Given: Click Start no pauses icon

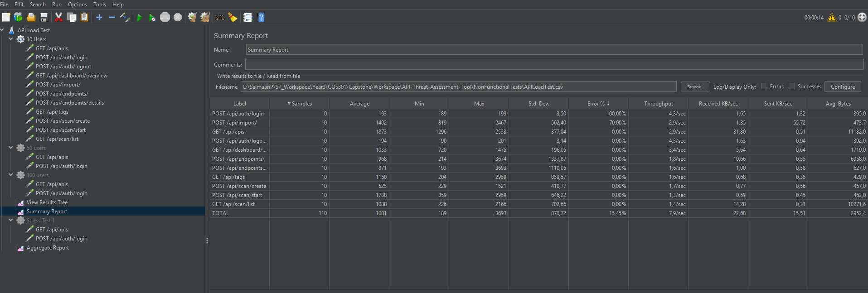Looking at the screenshot, I should pyautogui.click(x=152, y=17).
